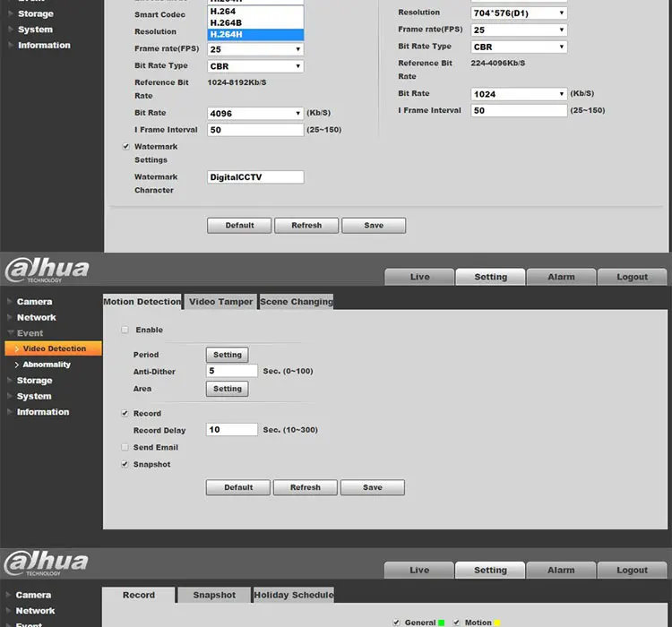Click Save button below the Watermark Character field

point(374,226)
